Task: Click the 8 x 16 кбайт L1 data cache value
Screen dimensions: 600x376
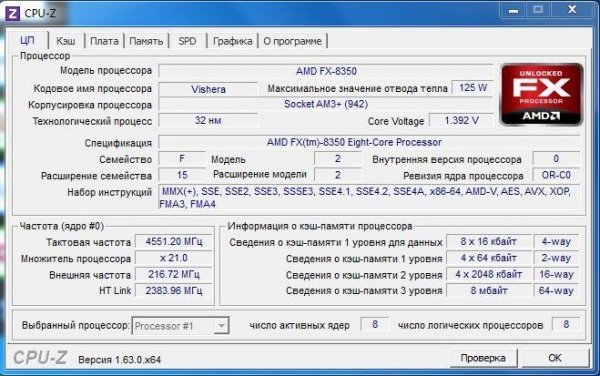Action: tap(489, 242)
